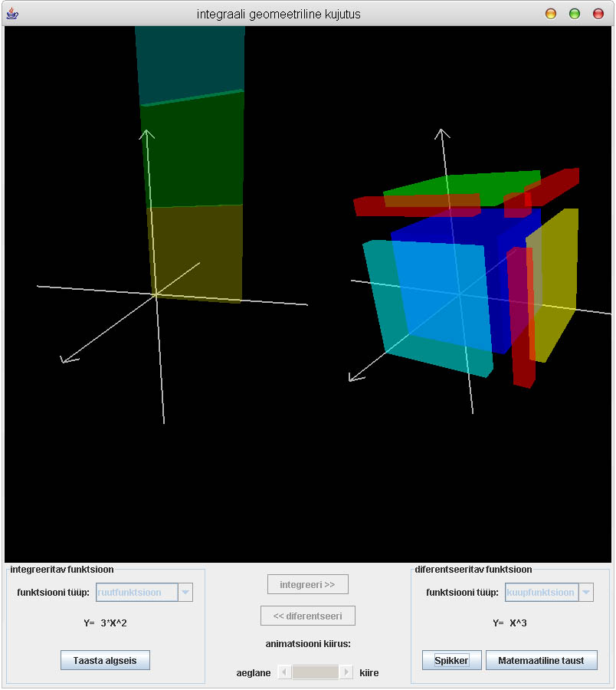Click the green maximize window button
This screenshot has height=690, width=616.
tap(575, 14)
